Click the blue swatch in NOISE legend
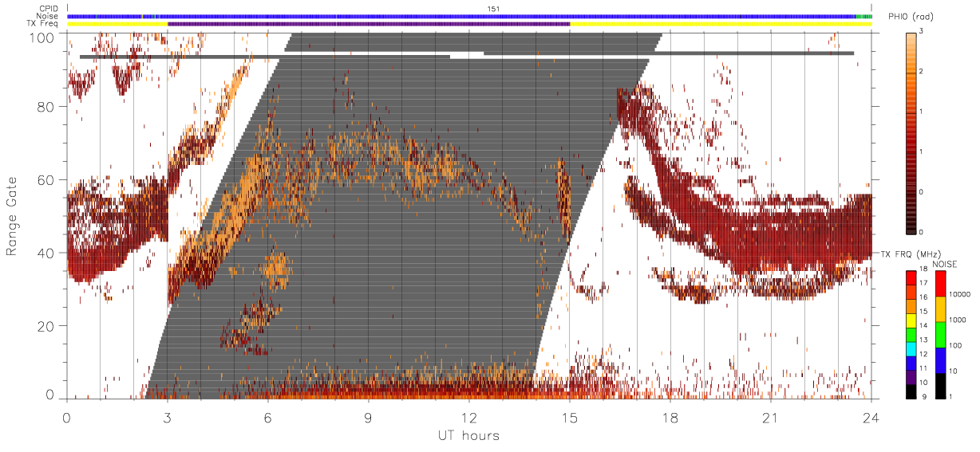The height and width of the screenshot is (452, 980). (x=940, y=360)
